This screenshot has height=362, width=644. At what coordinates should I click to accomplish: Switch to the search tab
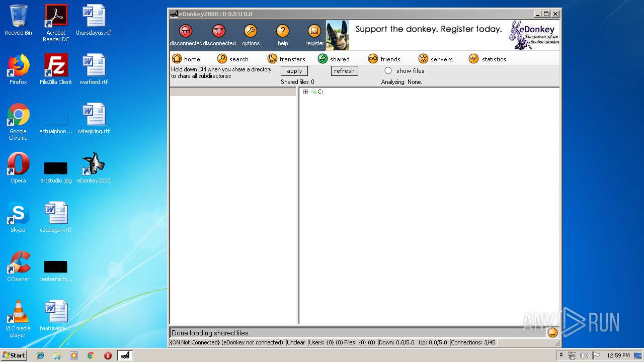[233, 59]
